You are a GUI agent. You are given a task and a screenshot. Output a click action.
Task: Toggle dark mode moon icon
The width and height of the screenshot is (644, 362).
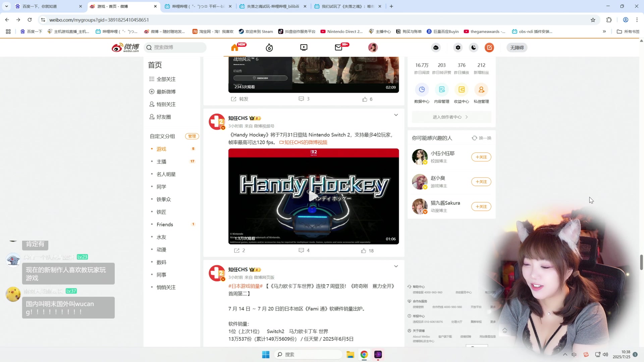pos(474,48)
